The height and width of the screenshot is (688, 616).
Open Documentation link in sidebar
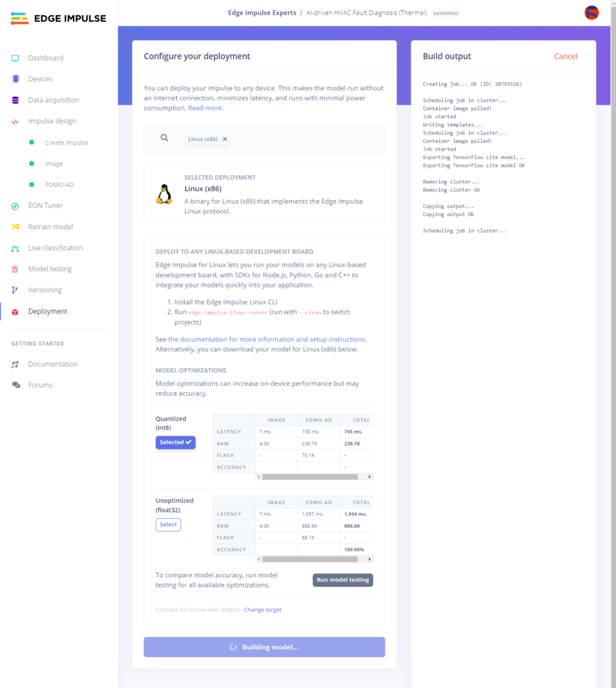(x=53, y=364)
